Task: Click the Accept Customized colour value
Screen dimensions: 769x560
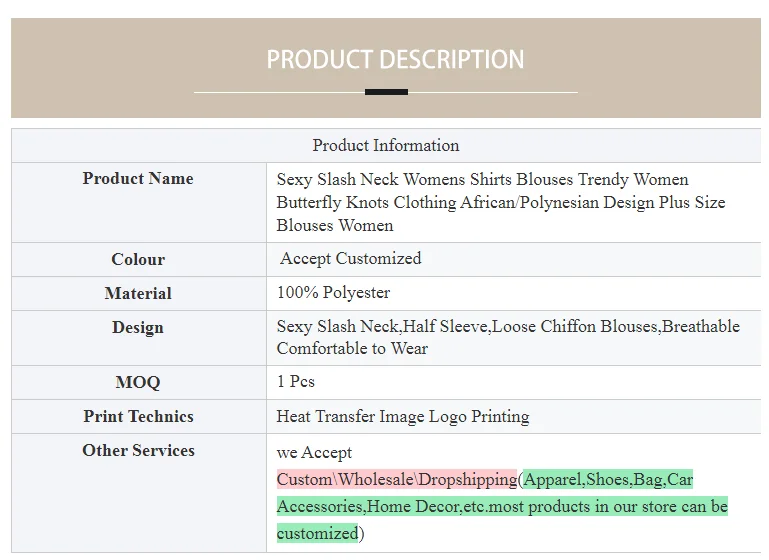Action: 350,258
